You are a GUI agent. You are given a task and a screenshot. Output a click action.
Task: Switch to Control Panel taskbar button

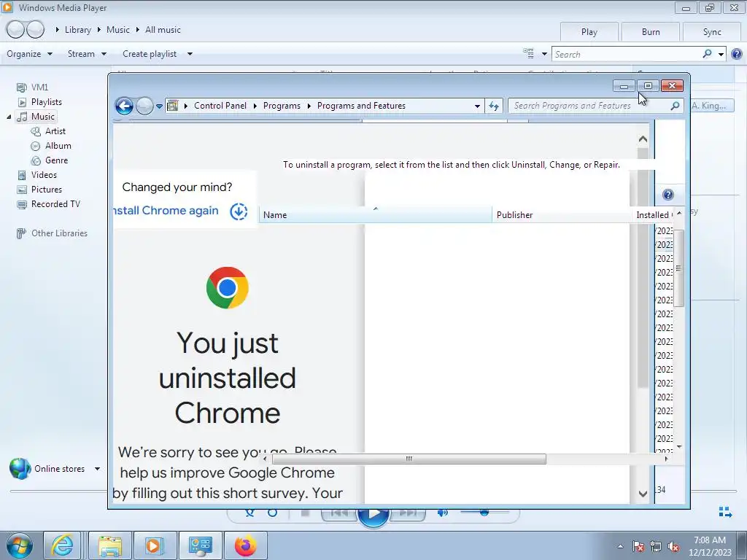tap(200, 545)
